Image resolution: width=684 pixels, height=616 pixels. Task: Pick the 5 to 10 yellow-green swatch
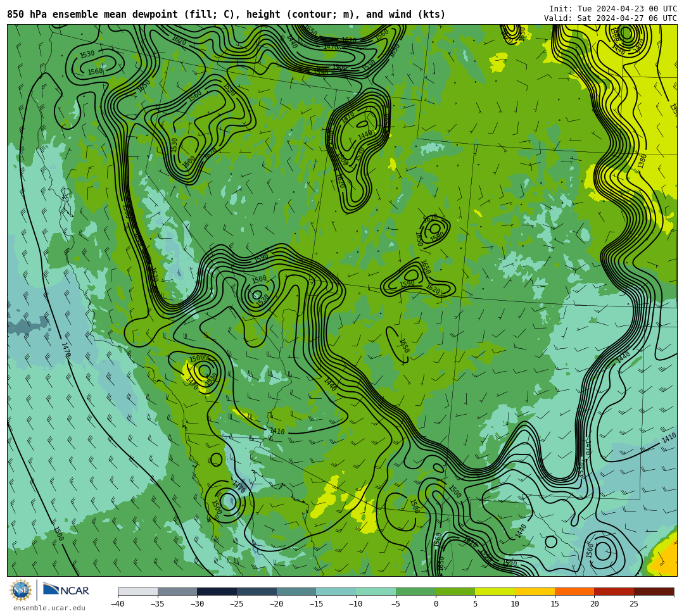coord(495,591)
